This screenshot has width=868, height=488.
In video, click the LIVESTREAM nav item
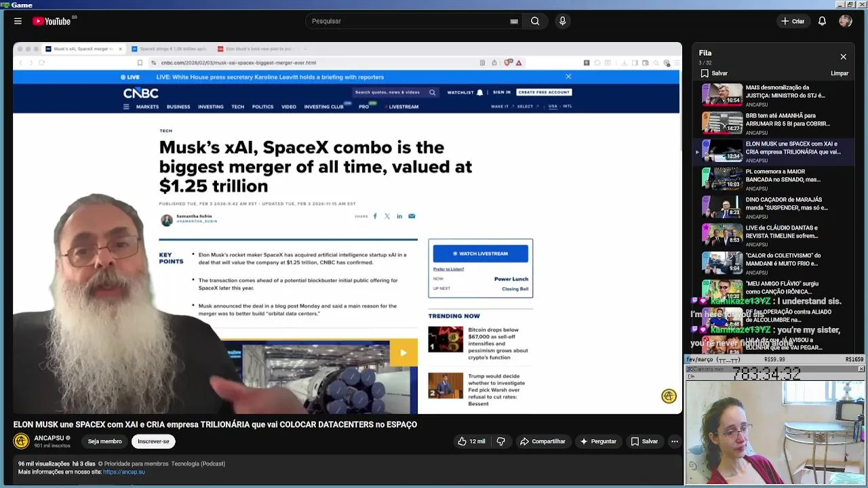(403, 106)
